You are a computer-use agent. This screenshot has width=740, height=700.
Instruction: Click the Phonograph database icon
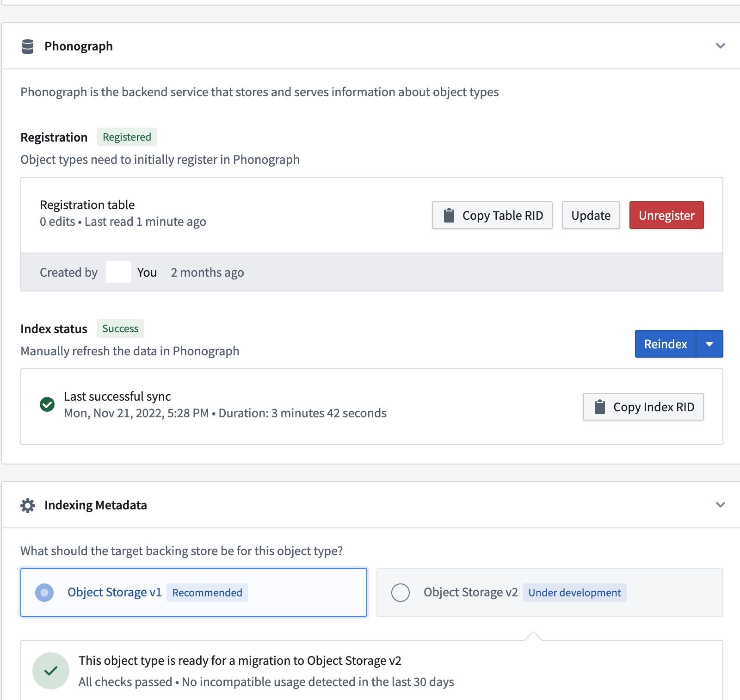(x=28, y=46)
